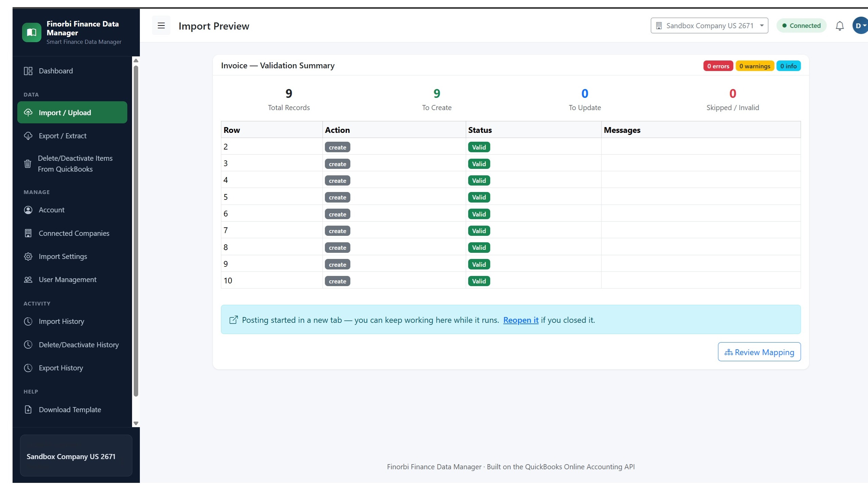Click the create badge in row 6
Image resolution: width=868 pixels, height=490 pixels.
pos(337,214)
